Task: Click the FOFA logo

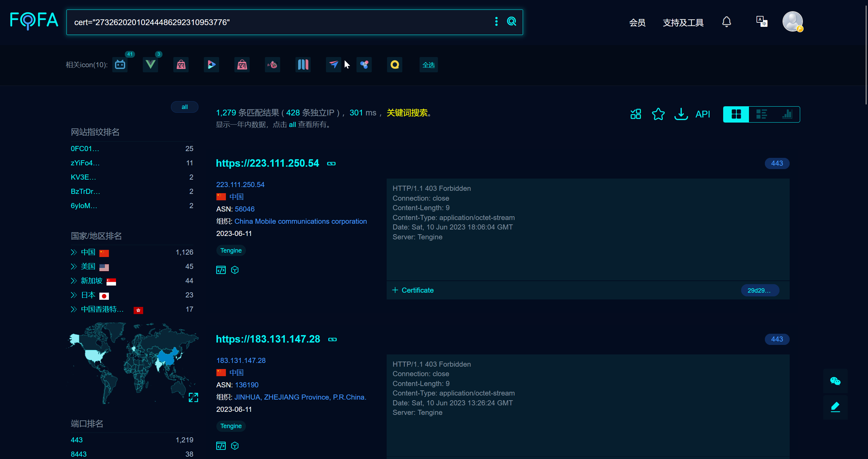Action: tap(34, 20)
